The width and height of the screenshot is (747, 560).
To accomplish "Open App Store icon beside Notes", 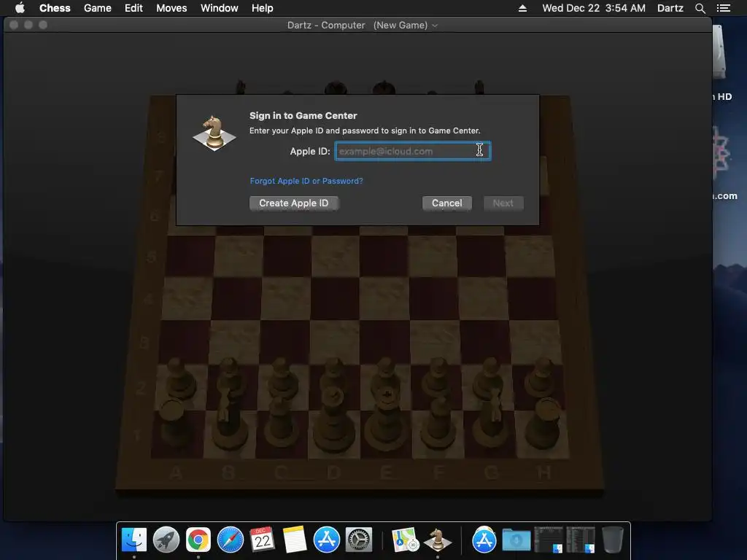I will tap(327, 540).
